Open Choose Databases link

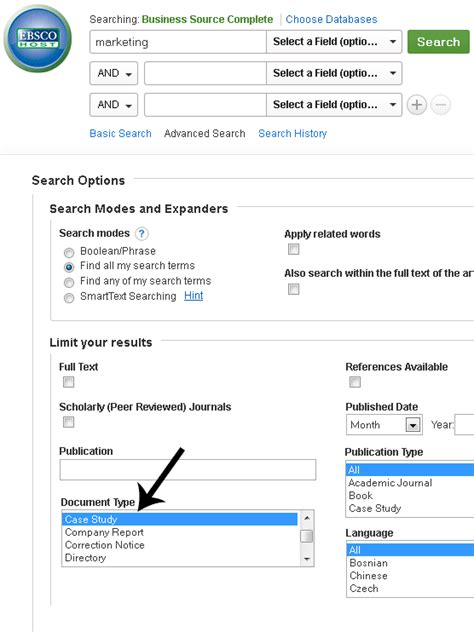point(331,19)
